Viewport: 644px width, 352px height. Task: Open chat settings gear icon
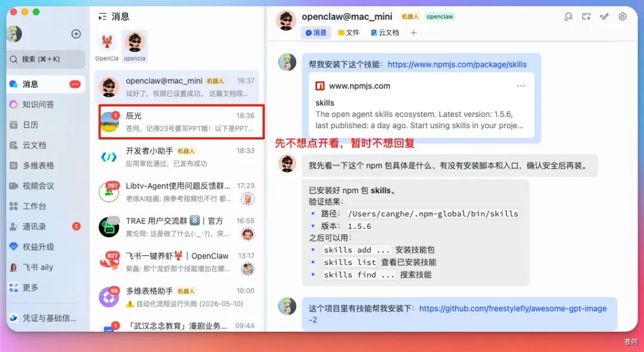tap(623, 17)
